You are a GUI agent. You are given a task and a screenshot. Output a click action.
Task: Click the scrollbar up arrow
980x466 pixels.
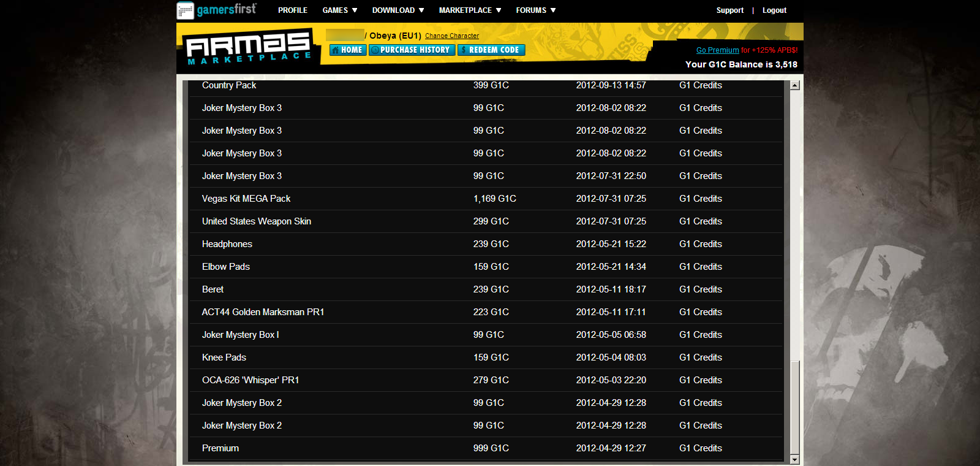(x=795, y=85)
